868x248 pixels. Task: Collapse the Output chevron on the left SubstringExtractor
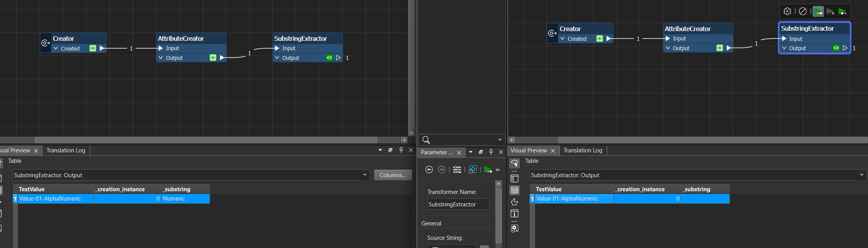pos(277,58)
